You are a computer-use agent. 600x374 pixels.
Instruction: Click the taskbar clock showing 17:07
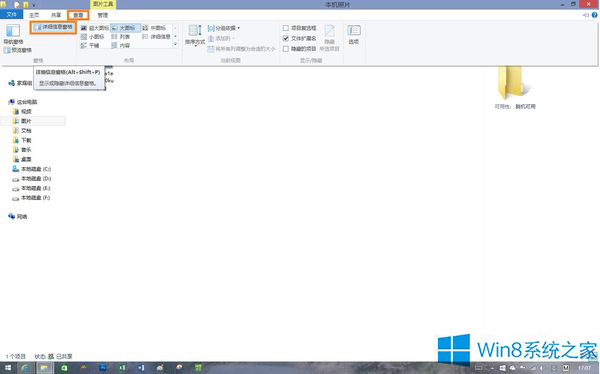click(585, 368)
